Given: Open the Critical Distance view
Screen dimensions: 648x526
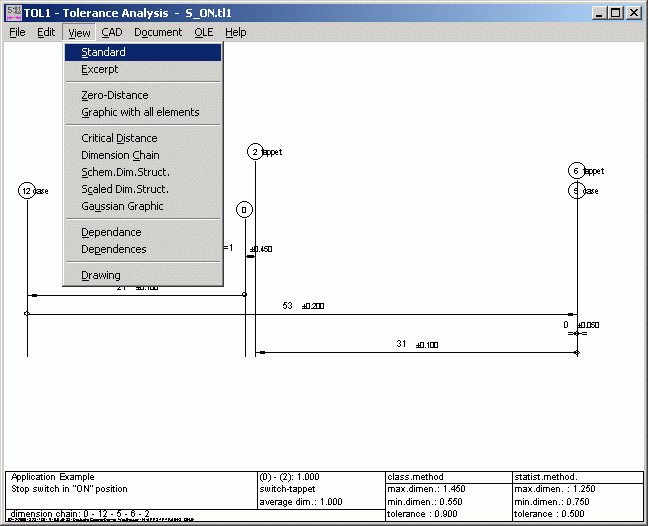Looking at the screenshot, I should [119, 138].
